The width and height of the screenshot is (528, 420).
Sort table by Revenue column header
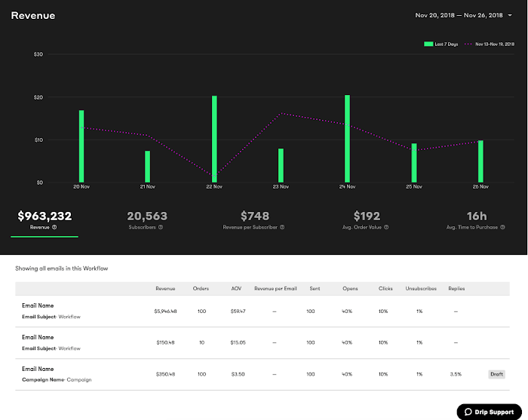tap(165, 289)
